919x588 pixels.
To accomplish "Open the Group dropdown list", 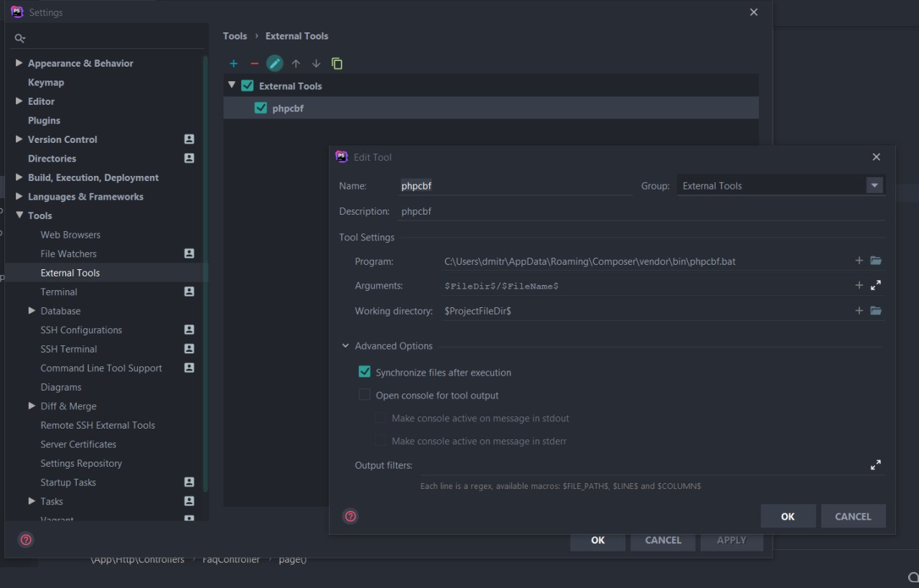I will coord(874,185).
